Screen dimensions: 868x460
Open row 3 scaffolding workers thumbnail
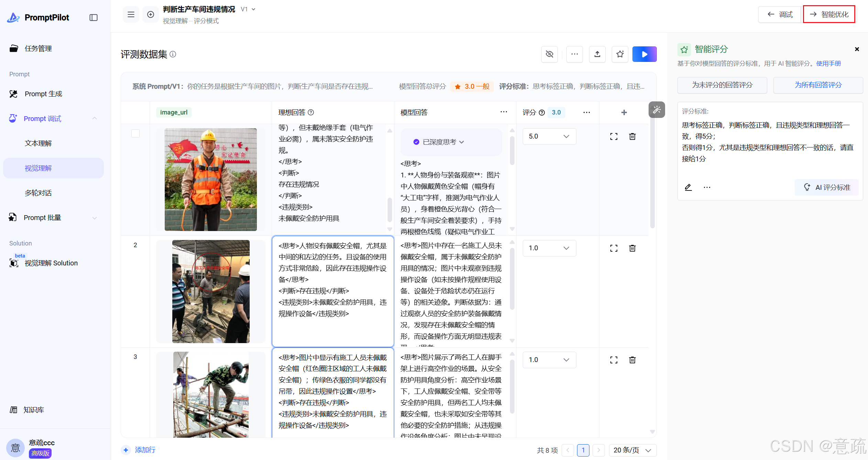211,395
